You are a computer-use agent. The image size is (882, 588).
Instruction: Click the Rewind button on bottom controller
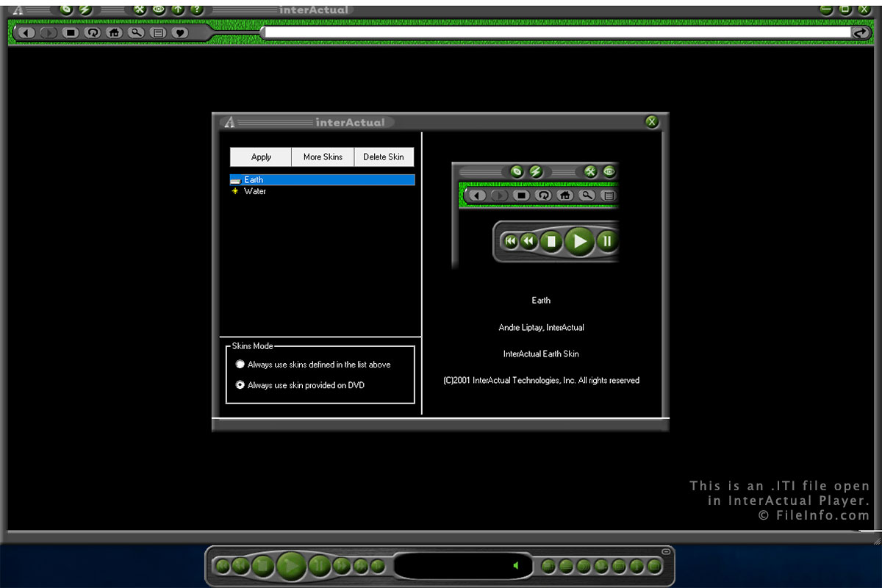240,566
